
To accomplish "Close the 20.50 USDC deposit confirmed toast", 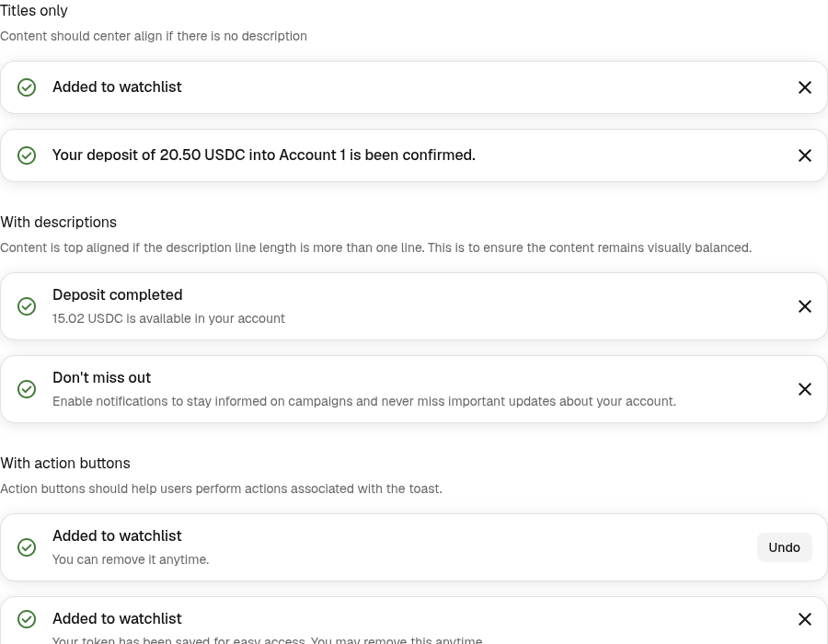I will tap(804, 155).
